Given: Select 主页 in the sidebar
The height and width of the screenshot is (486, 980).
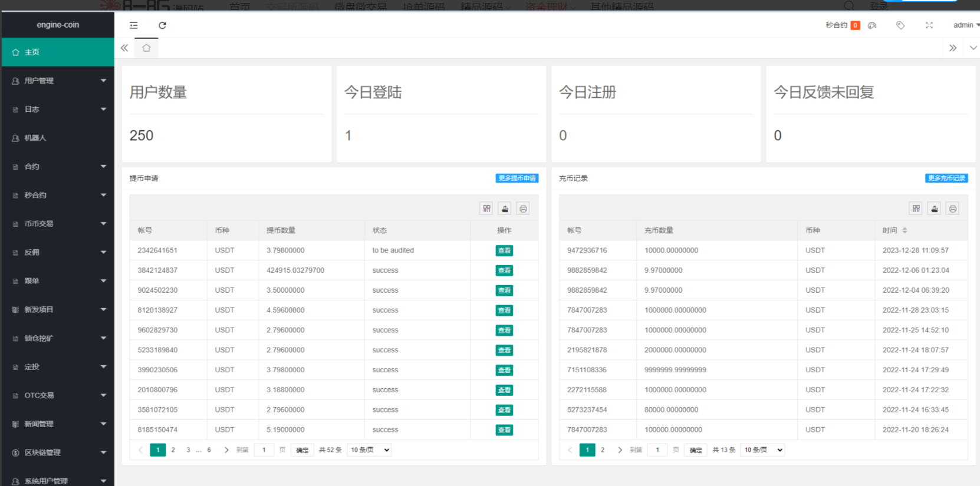Looking at the screenshot, I should click(x=58, y=52).
